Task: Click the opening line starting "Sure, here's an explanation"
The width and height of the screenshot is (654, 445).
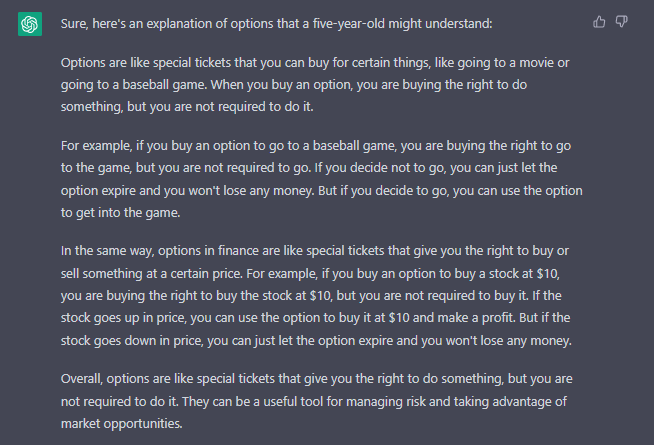Action: click(x=277, y=24)
